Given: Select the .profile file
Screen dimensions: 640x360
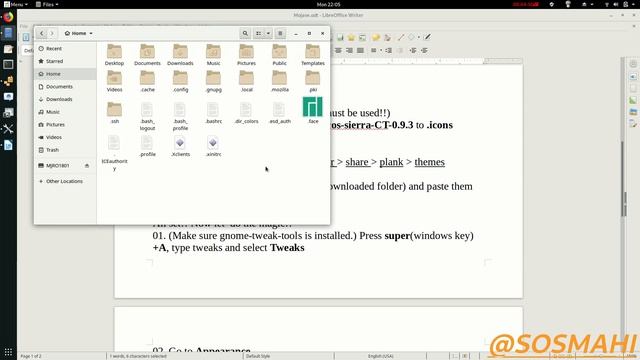Looking at the screenshot, I should click(x=147, y=146).
